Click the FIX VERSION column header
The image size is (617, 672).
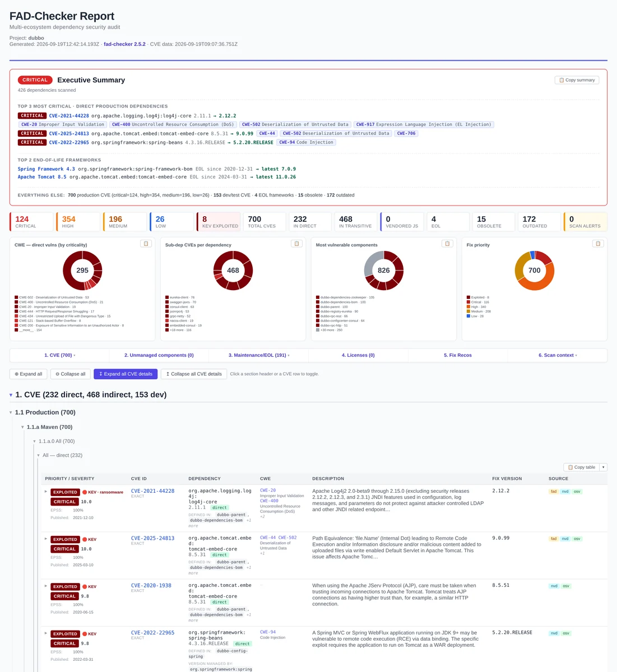click(507, 479)
